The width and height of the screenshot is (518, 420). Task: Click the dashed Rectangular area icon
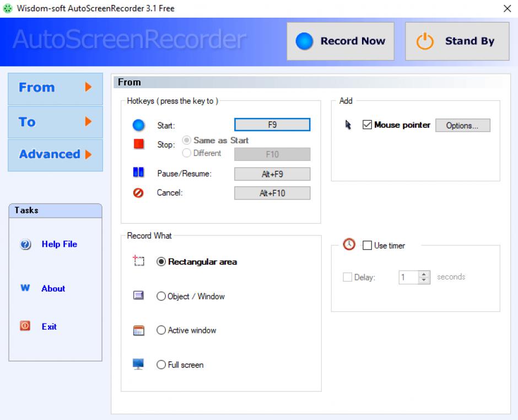pos(138,261)
